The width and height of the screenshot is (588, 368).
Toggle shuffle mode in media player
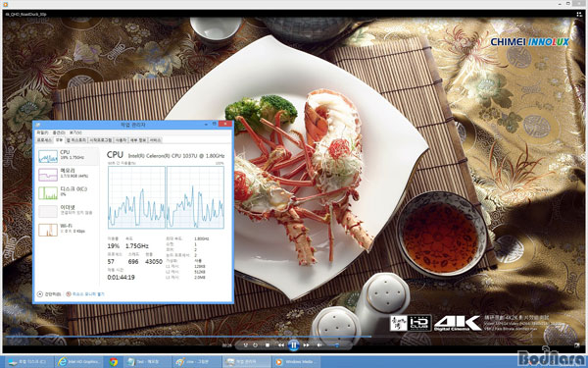[x=246, y=345]
